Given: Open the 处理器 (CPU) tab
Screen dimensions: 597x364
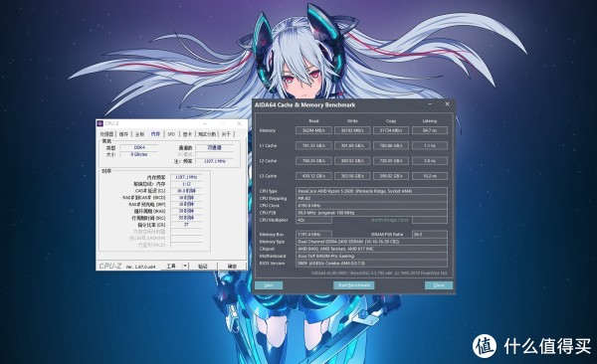Looking at the screenshot, I should click(106, 134).
